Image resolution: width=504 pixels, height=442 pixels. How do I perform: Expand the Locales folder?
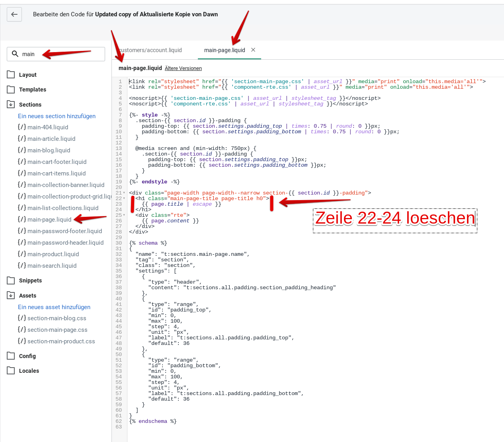(x=23, y=371)
